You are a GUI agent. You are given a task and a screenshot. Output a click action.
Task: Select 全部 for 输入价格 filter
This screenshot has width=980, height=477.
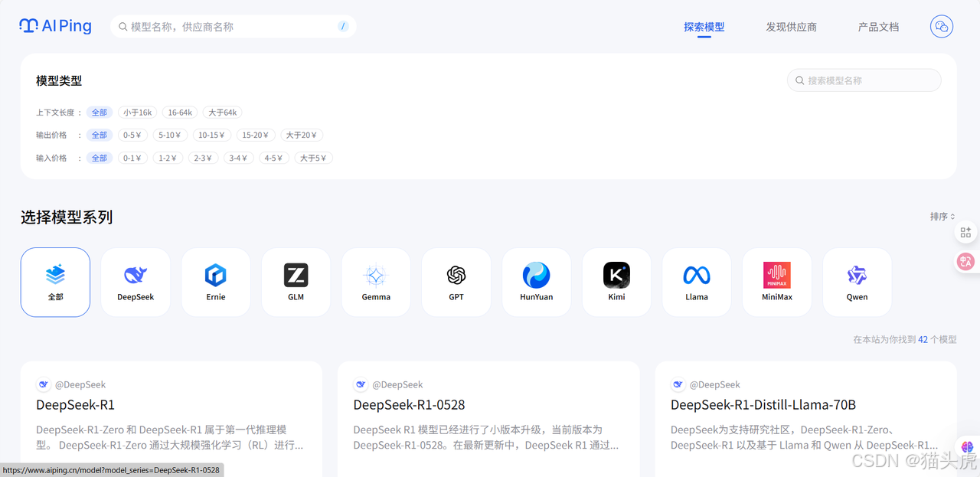(100, 158)
